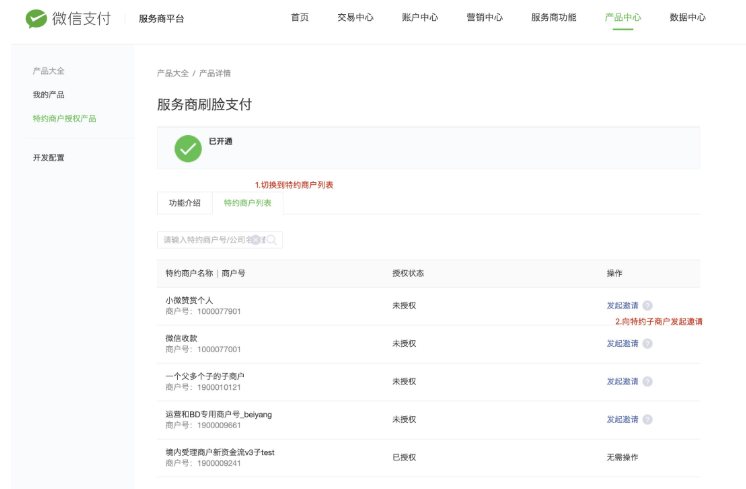This screenshot has width=746, height=489.
Task: Open 产品大全 in the left sidebar
Action: point(49,71)
